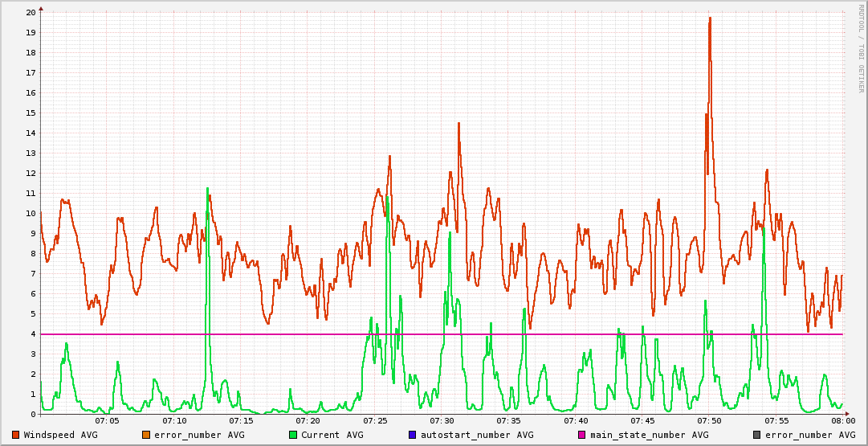
Task: Click the y-axis value 1
Action: (x=33, y=394)
